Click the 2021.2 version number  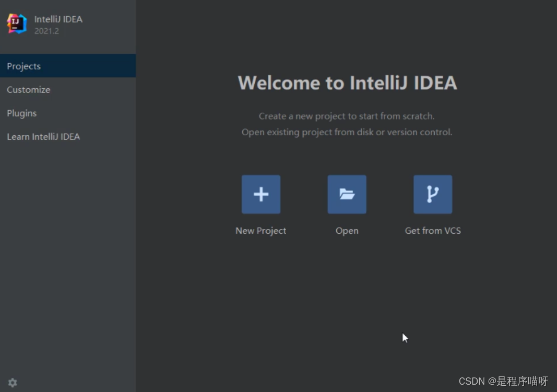click(x=46, y=31)
